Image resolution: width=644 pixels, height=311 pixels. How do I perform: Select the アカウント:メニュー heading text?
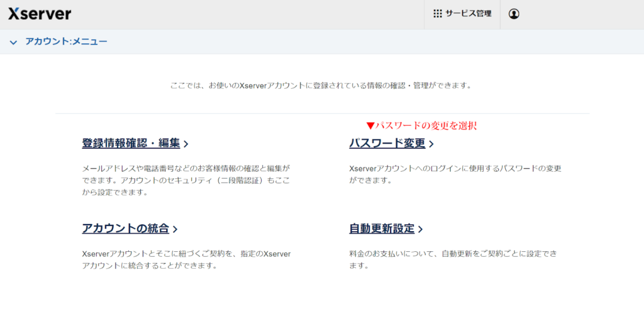(66, 42)
